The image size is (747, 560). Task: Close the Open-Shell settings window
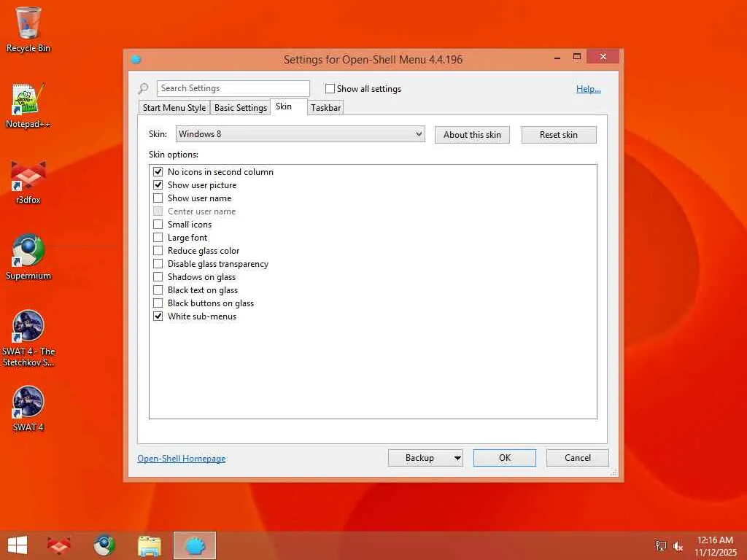[603, 57]
